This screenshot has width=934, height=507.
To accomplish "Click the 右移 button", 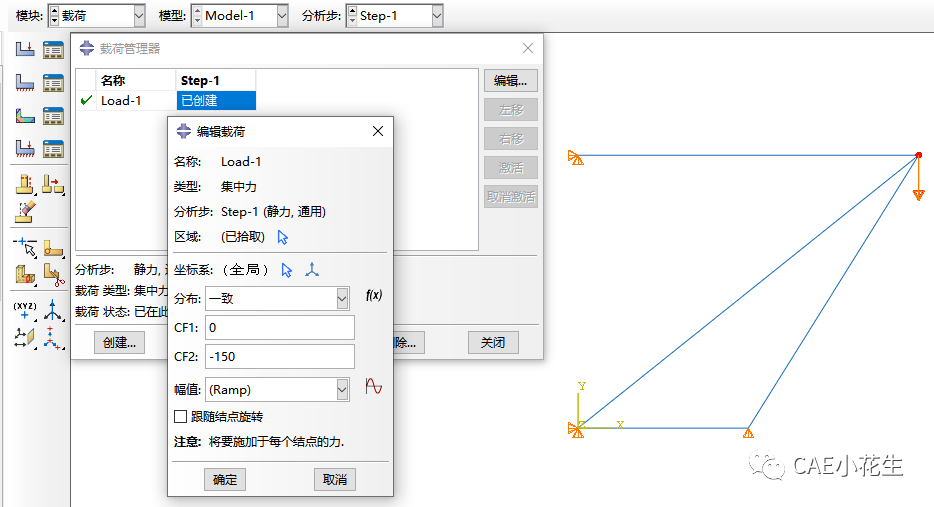I will click(x=510, y=139).
